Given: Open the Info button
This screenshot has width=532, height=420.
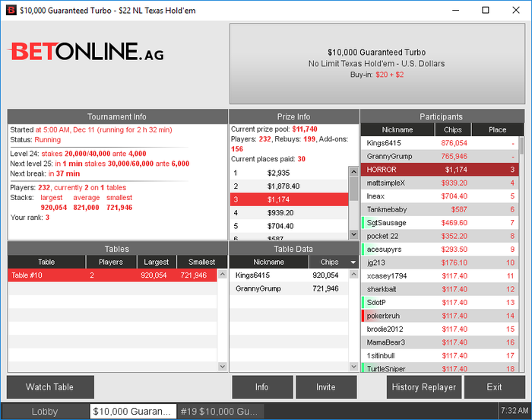Looking at the screenshot, I should coord(262,387).
